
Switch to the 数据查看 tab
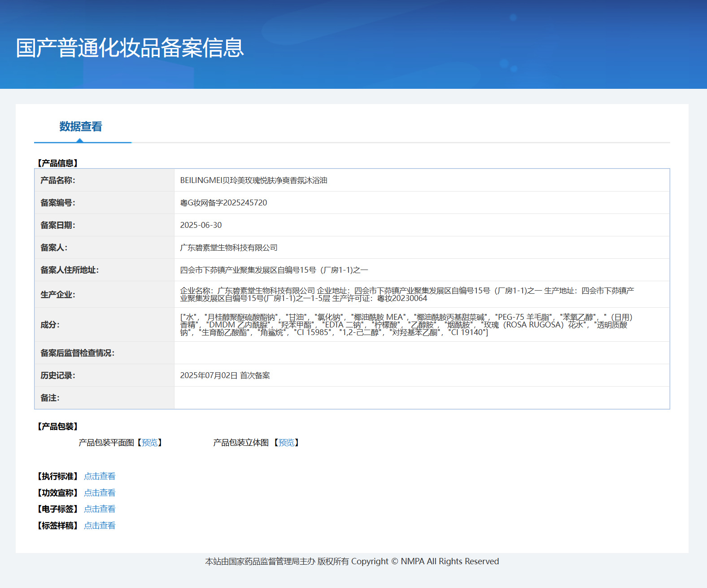[x=81, y=127]
